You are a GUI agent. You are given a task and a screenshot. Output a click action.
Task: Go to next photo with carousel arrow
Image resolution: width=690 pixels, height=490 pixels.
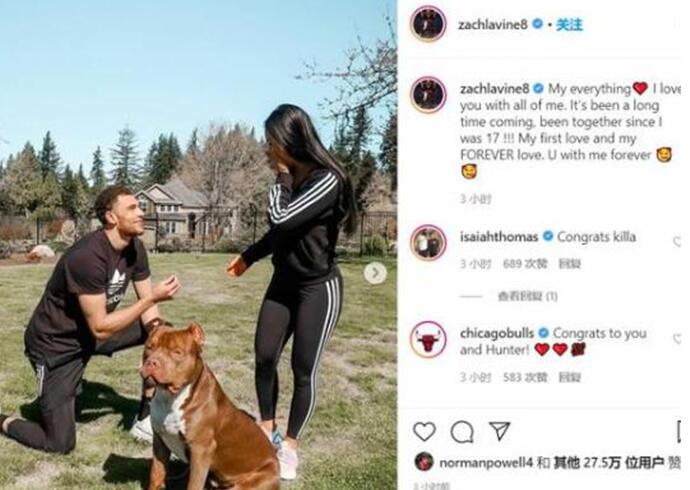click(x=375, y=273)
